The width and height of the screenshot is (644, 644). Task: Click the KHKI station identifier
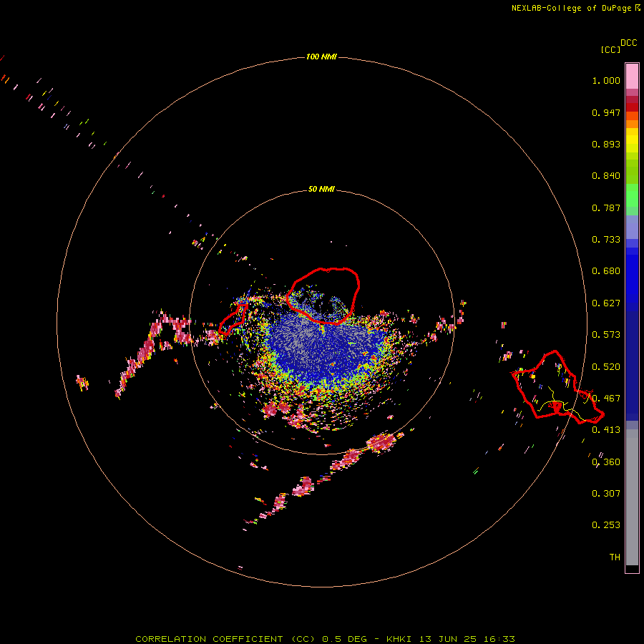coord(399,639)
